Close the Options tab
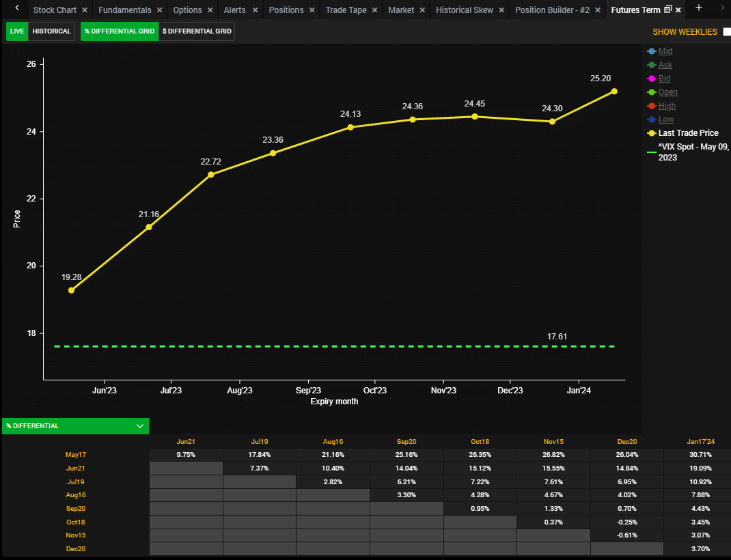The image size is (731, 560). (x=210, y=10)
